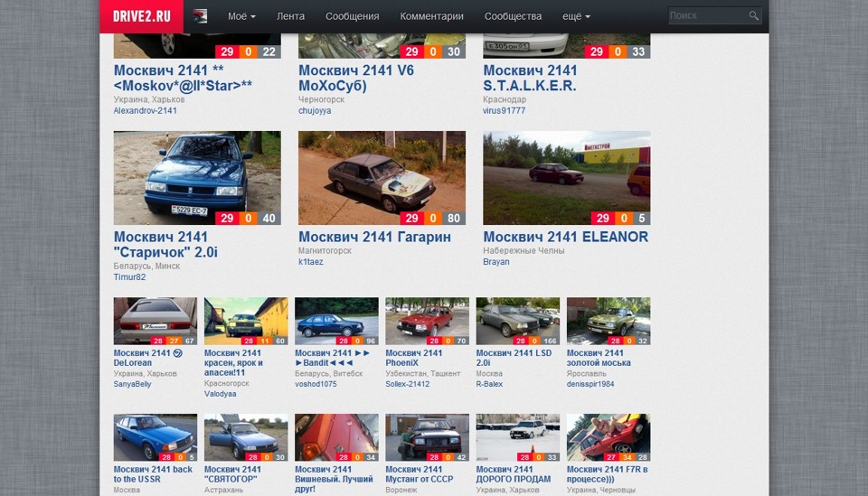Open Москвич 2141 "СВЯТОГОР" title link

pos(232,474)
